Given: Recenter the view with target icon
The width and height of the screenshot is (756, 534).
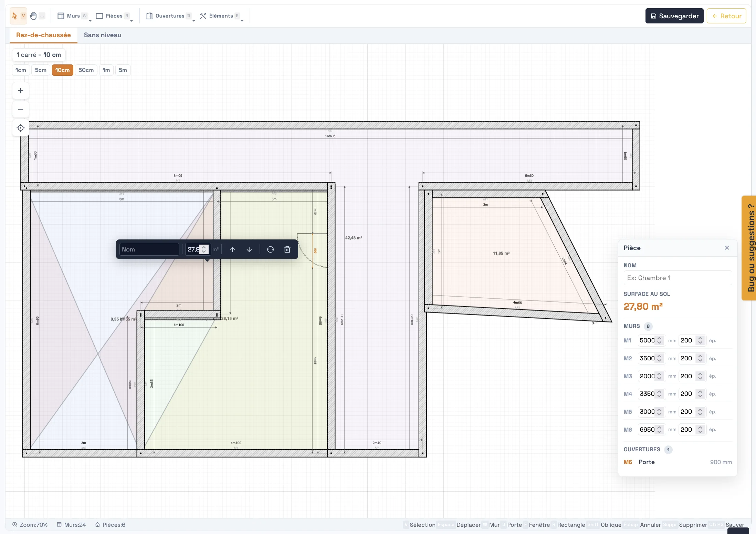Looking at the screenshot, I should point(21,128).
